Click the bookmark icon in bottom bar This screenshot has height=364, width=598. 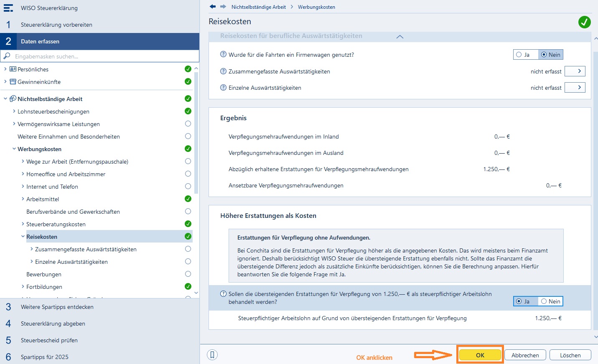pos(212,355)
